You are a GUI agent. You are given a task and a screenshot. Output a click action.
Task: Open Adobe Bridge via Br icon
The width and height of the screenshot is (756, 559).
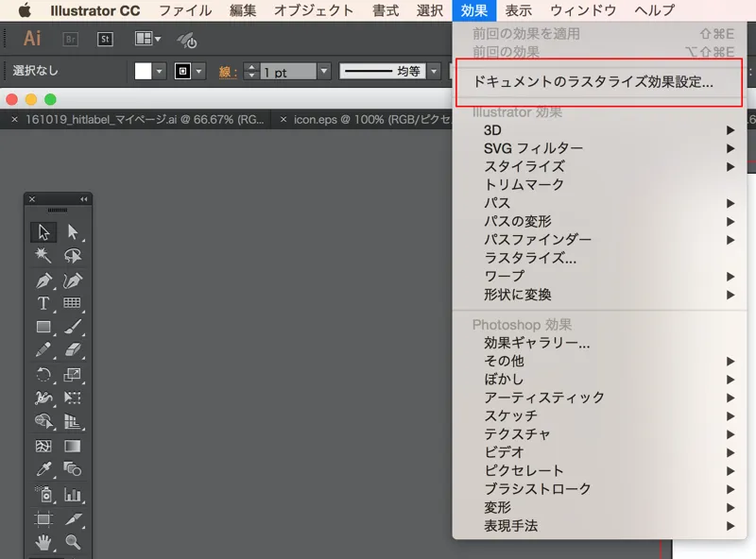tap(70, 39)
